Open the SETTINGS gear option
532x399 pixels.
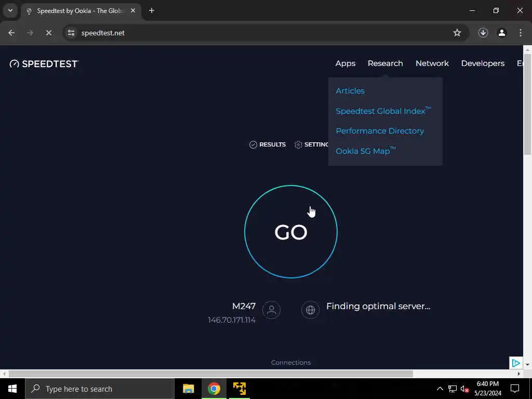tap(312, 144)
